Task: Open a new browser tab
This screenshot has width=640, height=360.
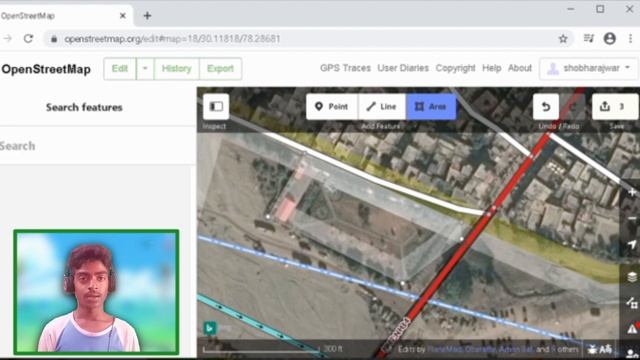Action: click(x=147, y=16)
